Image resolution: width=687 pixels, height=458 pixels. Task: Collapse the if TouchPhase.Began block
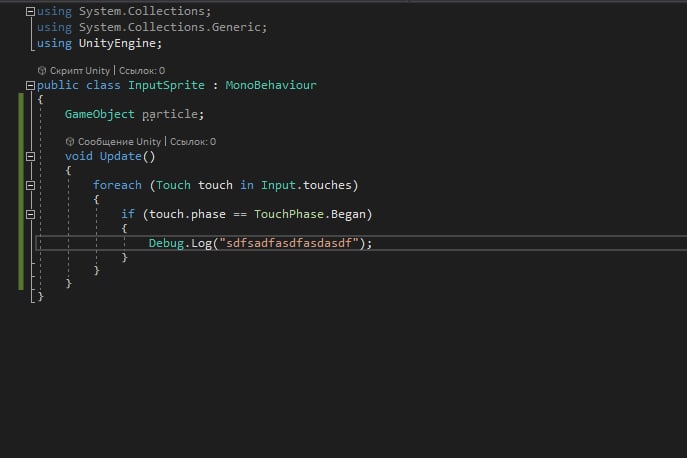(x=30, y=214)
